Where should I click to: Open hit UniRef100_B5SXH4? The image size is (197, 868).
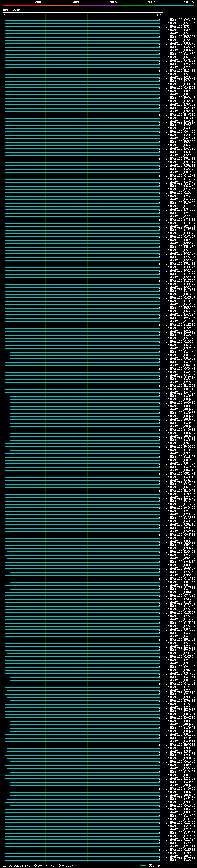click(180, 26)
